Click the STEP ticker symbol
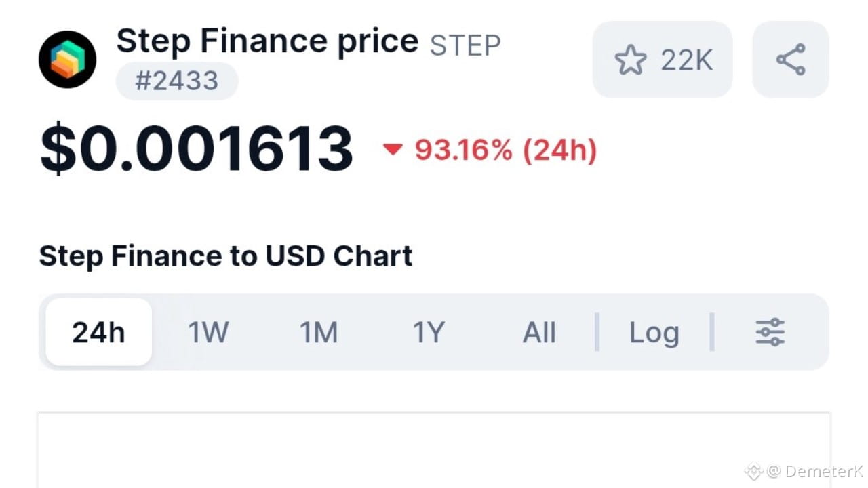 [x=465, y=45]
